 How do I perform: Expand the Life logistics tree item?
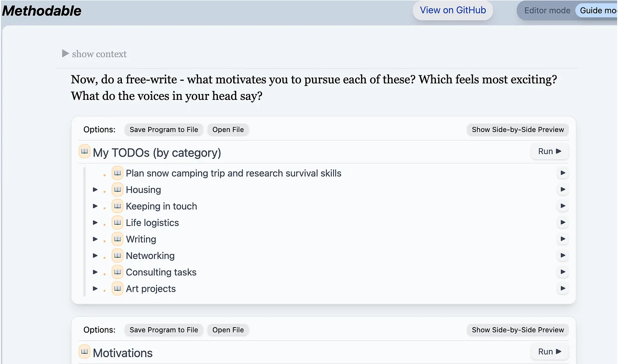[95, 223]
